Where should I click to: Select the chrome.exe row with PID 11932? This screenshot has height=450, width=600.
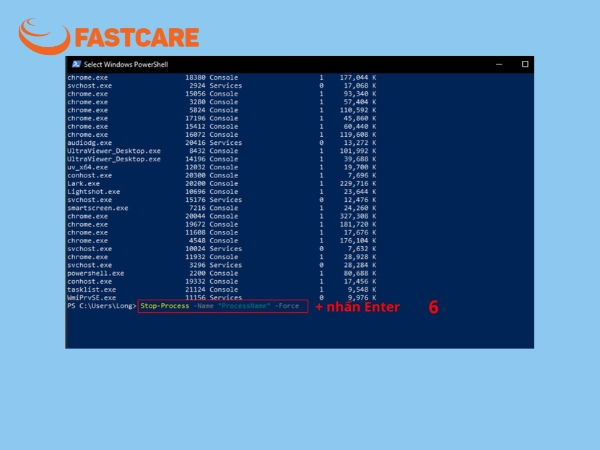222,257
